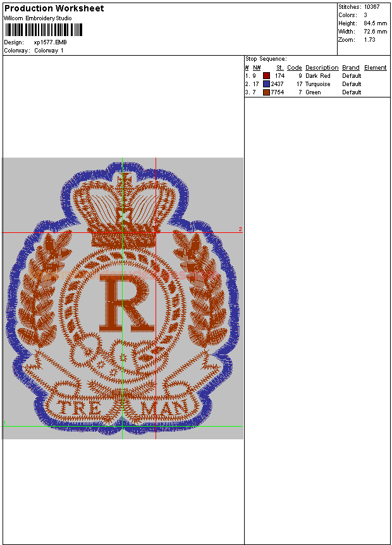Viewport: 392px width, 545px height.
Task: Click the 'Stop Sequence:' label
Action: click(266, 59)
